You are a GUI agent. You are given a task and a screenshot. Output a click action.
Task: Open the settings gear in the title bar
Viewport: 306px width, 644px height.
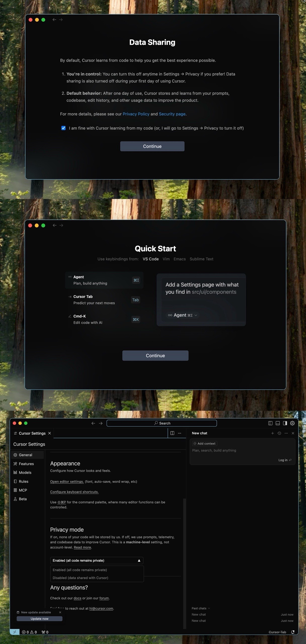(x=292, y=423)
